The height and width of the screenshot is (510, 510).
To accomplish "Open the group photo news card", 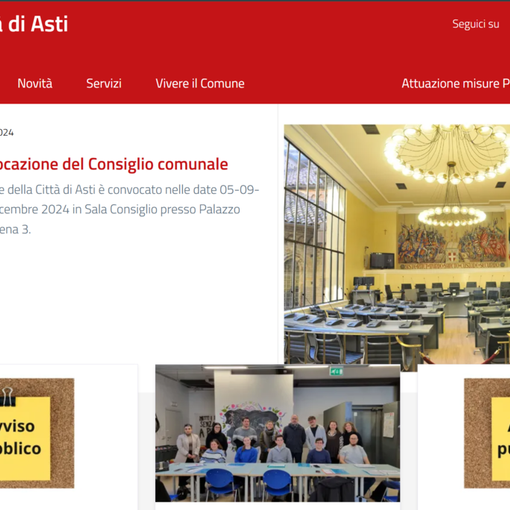I will coord(278,433).
